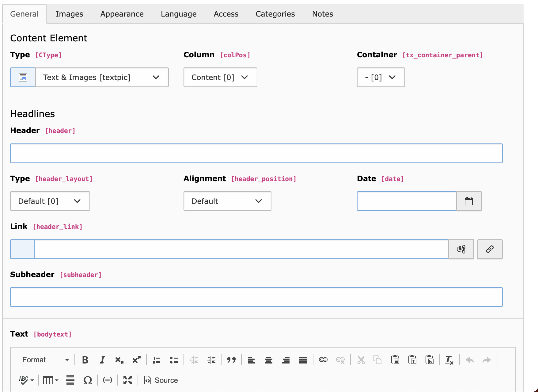The width and height of the screenshot is (538, 392).
Task: Open the Categories tab
Action: point(275,14)
